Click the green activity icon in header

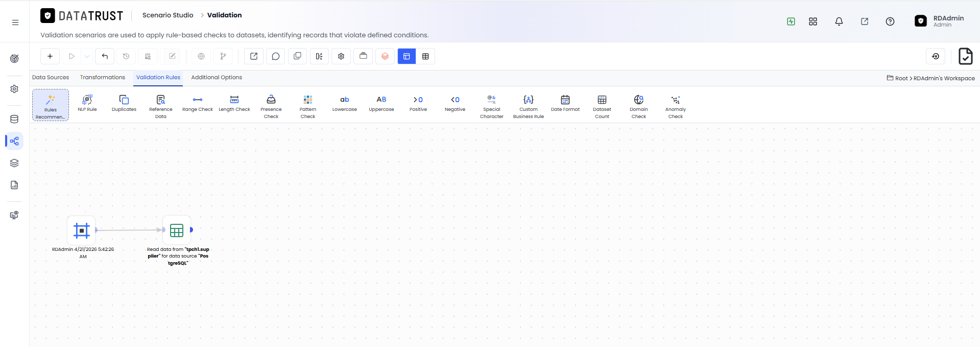pos(791,21)
